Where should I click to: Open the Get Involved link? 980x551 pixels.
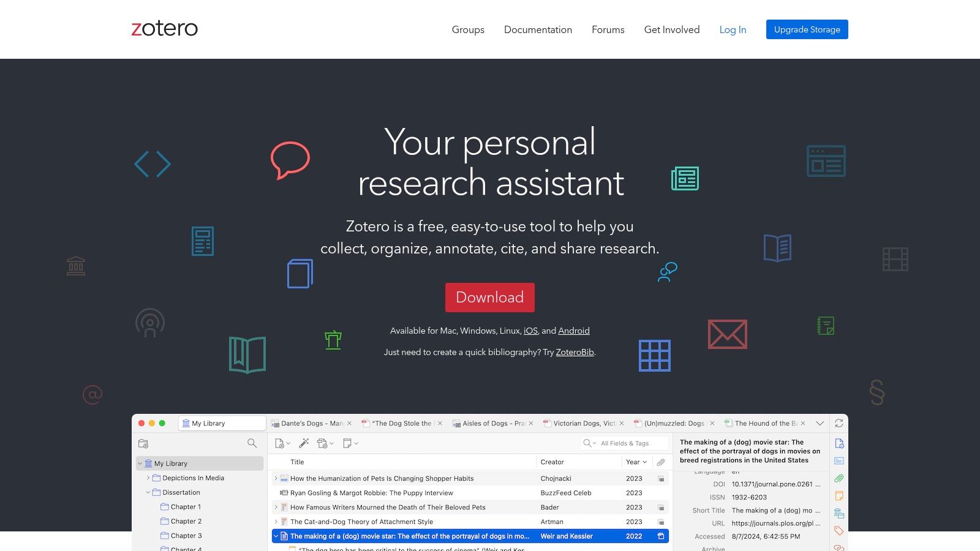click(x=672, y=29)
